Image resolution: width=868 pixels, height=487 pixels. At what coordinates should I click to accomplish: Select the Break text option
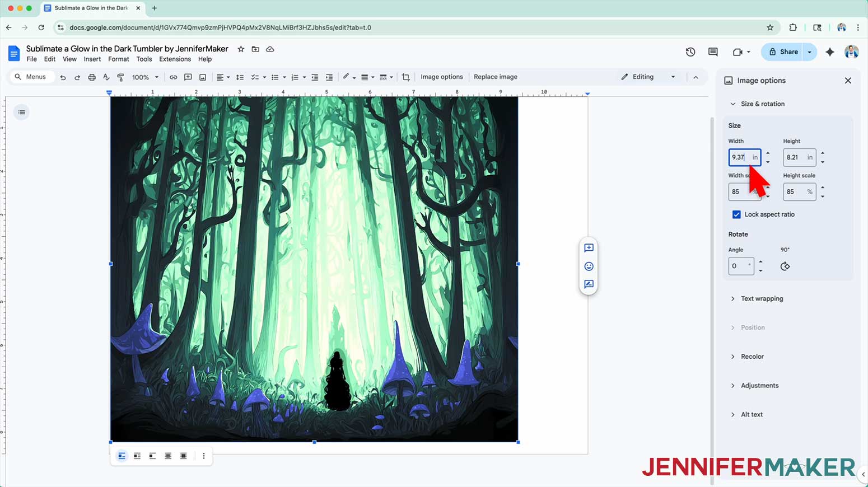click(x=152, y=456)
